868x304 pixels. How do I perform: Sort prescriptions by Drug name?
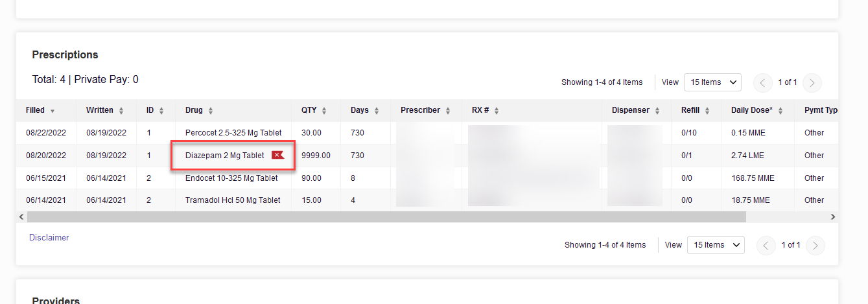click(x=211, y=111)
